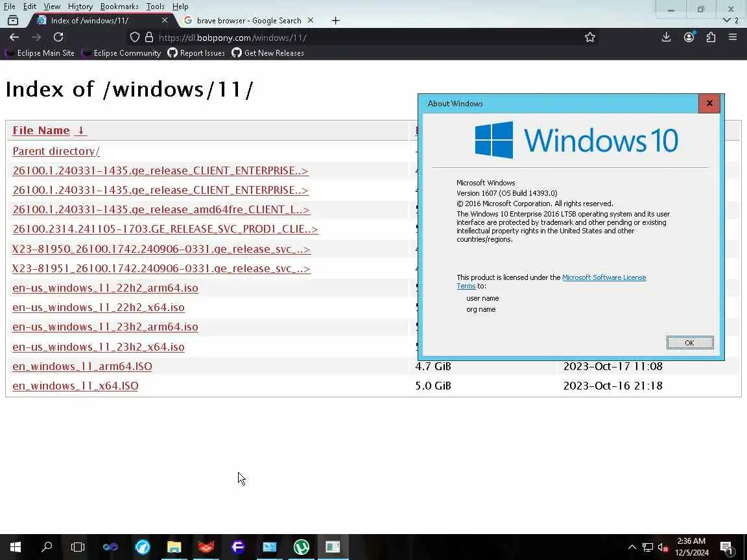Viewport: 747px width, 560px height.
Task: Open Eclipse Main Site bookmark
Action: (40, 53)
